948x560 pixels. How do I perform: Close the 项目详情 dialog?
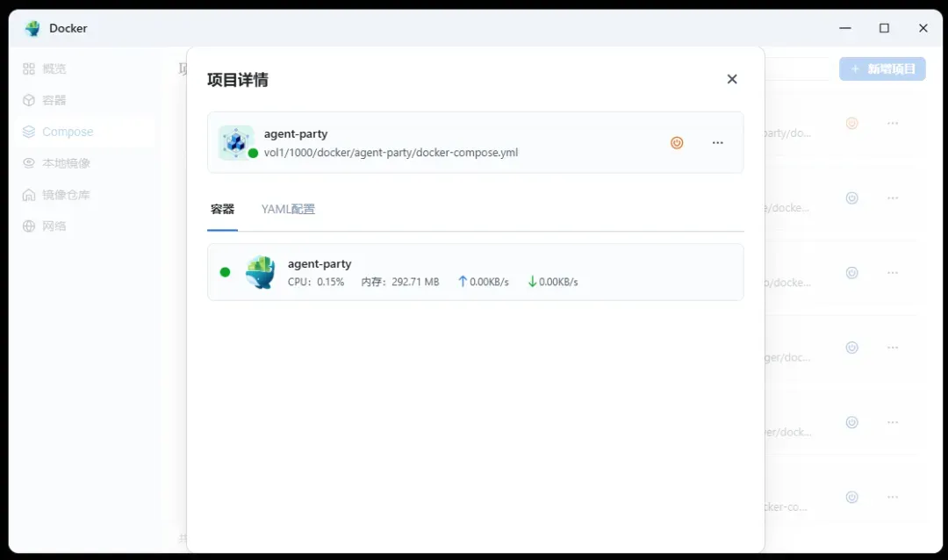[x=731, y=79]
